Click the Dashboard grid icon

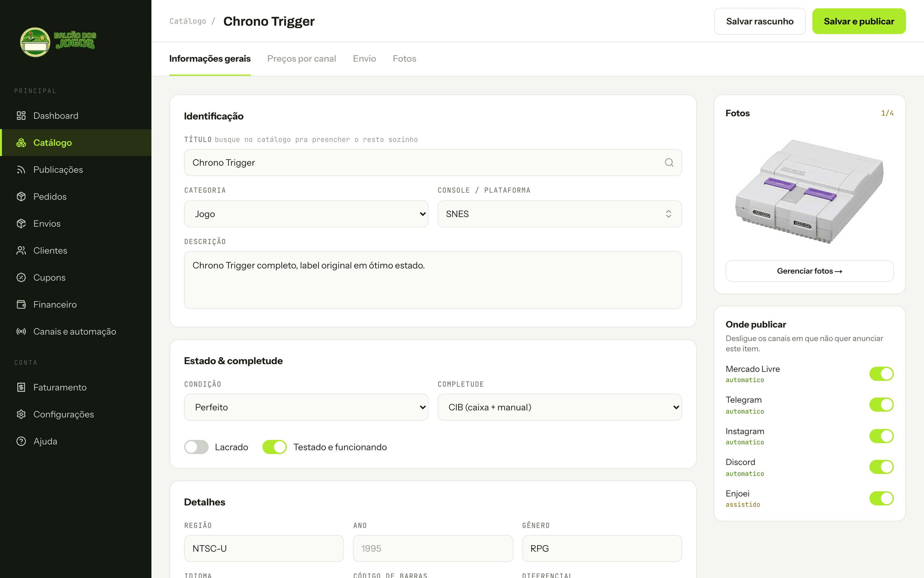pyautogui.click(x=21, y=116)
